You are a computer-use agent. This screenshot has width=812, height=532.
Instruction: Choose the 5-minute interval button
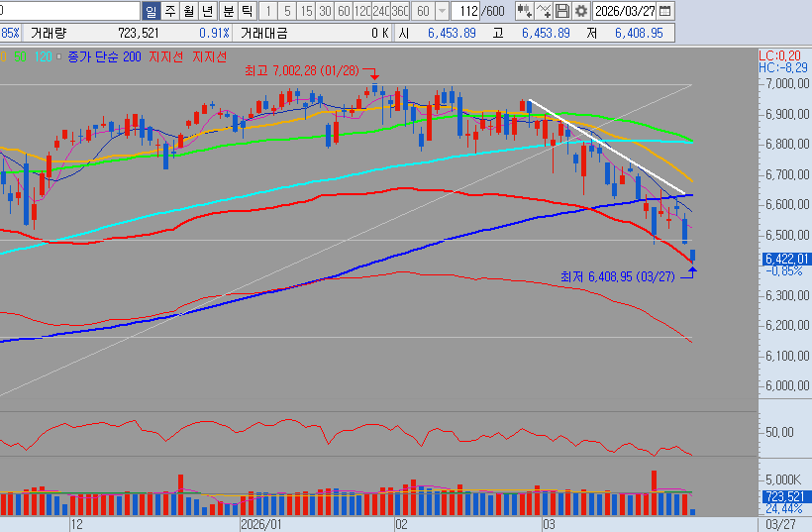point(287,11)
